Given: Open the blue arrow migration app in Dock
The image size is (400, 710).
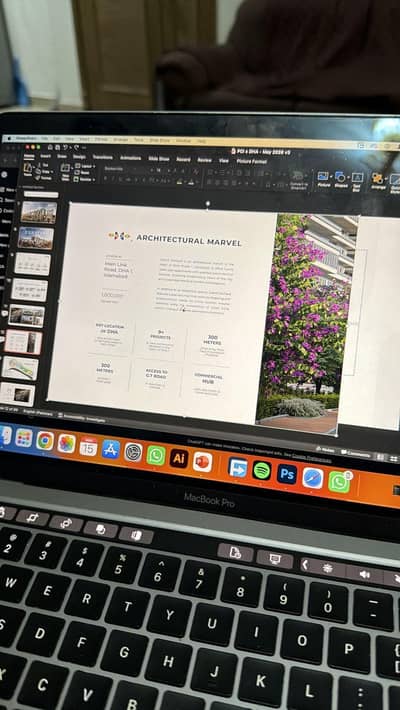Looking at the screenshot, I should pyautogui.click(x=238, y=467).
